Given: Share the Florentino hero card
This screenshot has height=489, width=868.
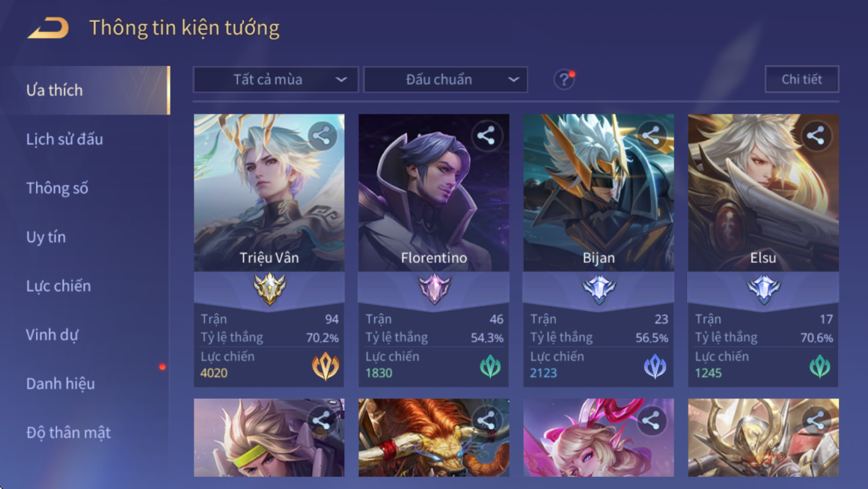Looking at the screenshot, I should 486,136.
